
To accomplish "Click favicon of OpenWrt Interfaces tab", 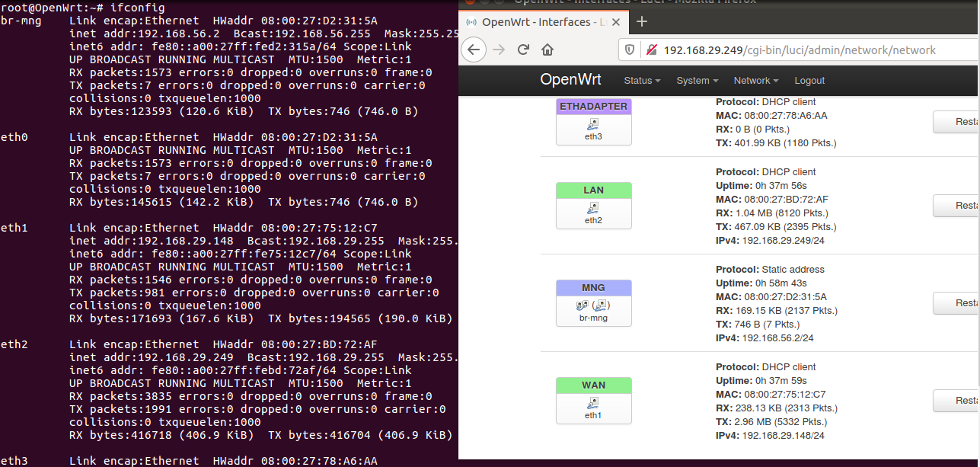I will [x=471, y=22].
